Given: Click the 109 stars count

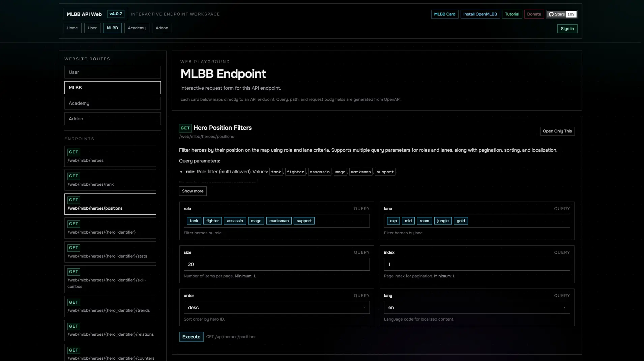Looking at the screenshot, I should click(571, 14).
